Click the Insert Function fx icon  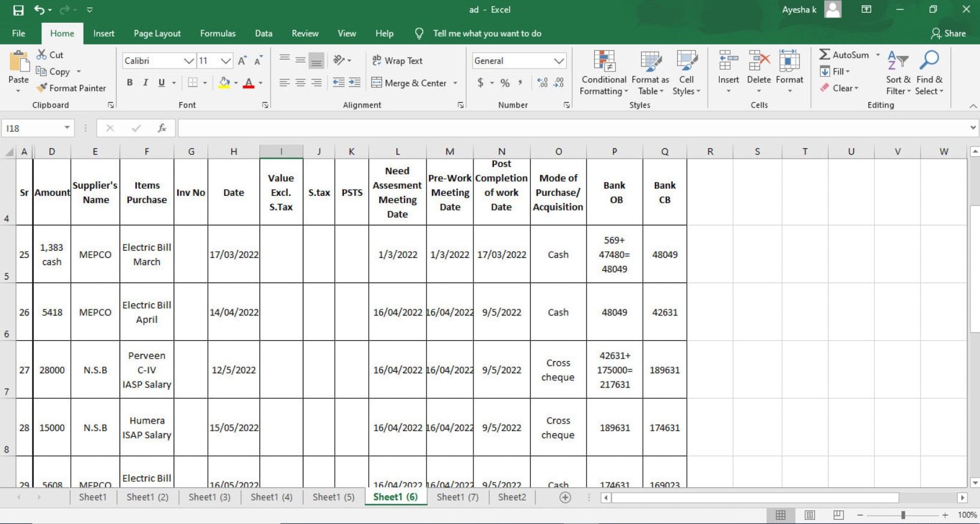click(162, 128)
